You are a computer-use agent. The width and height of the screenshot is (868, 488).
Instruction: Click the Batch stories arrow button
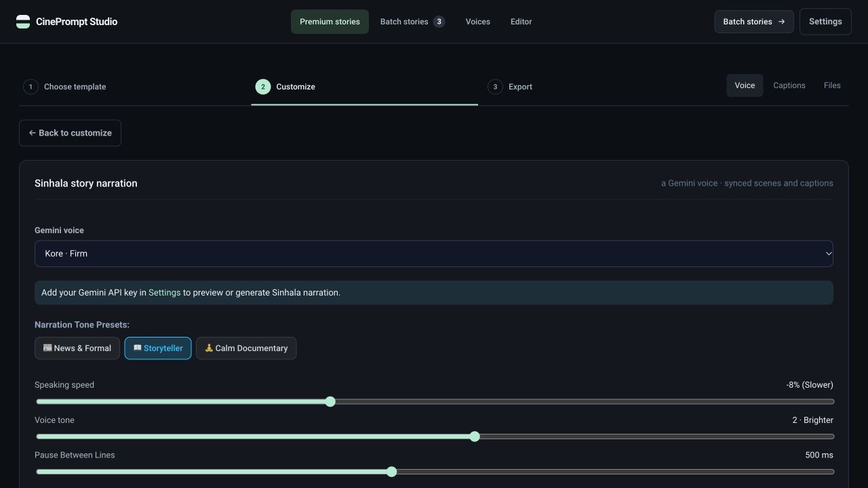pos(753,22)
